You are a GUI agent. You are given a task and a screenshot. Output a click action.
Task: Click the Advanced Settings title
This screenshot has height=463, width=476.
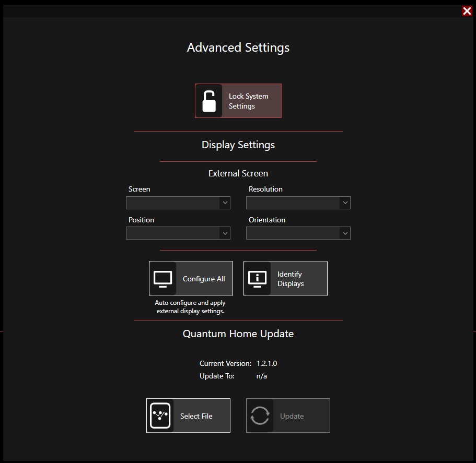click(x=238, y=48)
